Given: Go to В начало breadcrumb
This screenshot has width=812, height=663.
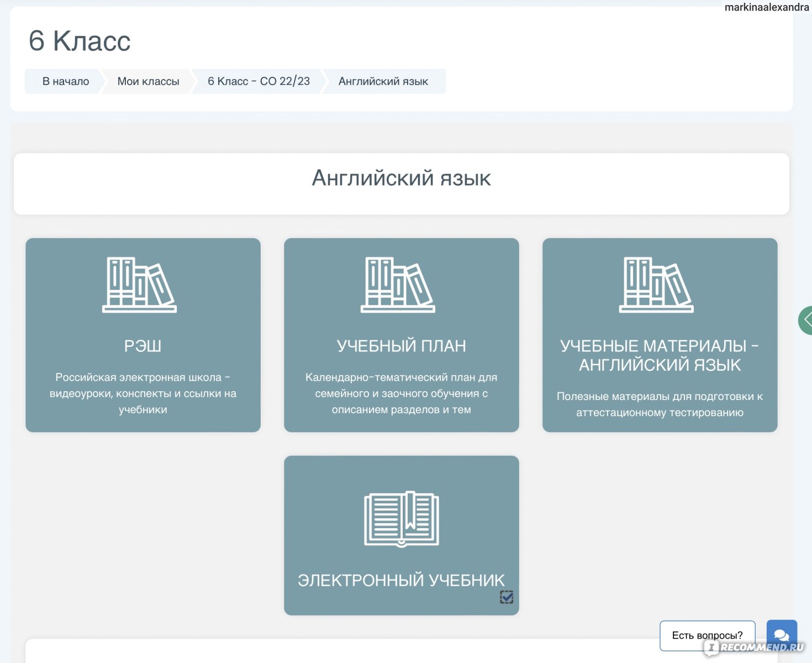Looking at the screenshot, I should click(66, 81).
